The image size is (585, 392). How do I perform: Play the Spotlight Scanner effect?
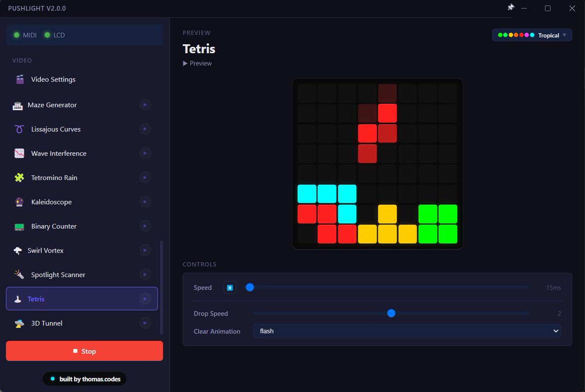pyautogui.click(x=145, y=275)
